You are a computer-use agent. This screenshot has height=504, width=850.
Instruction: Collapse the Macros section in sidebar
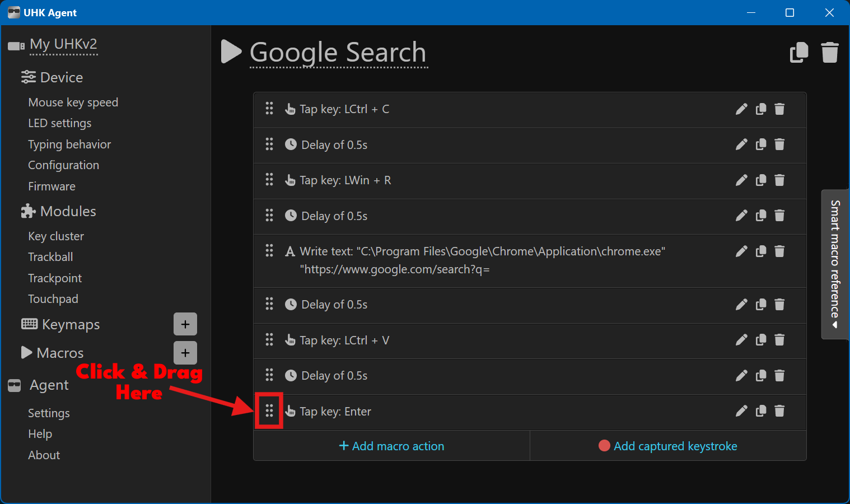(x=53, y=353)
